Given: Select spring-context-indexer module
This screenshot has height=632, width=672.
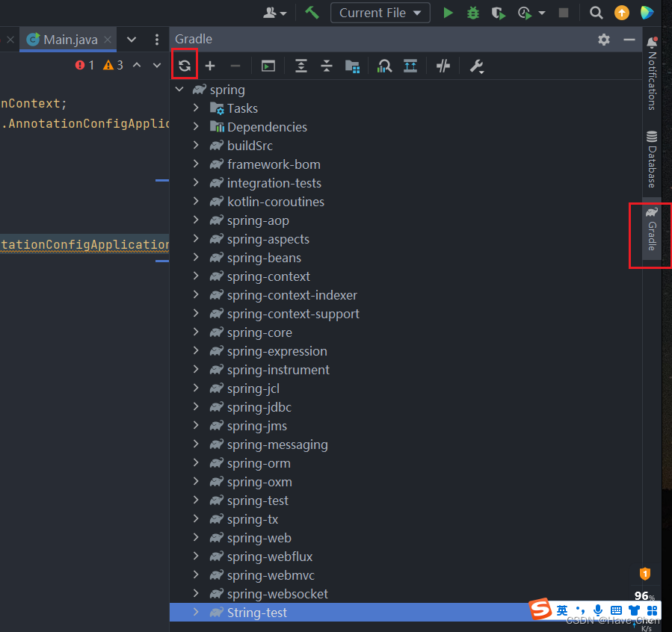Looking at the screenshot, I should [x=292, y=295].
